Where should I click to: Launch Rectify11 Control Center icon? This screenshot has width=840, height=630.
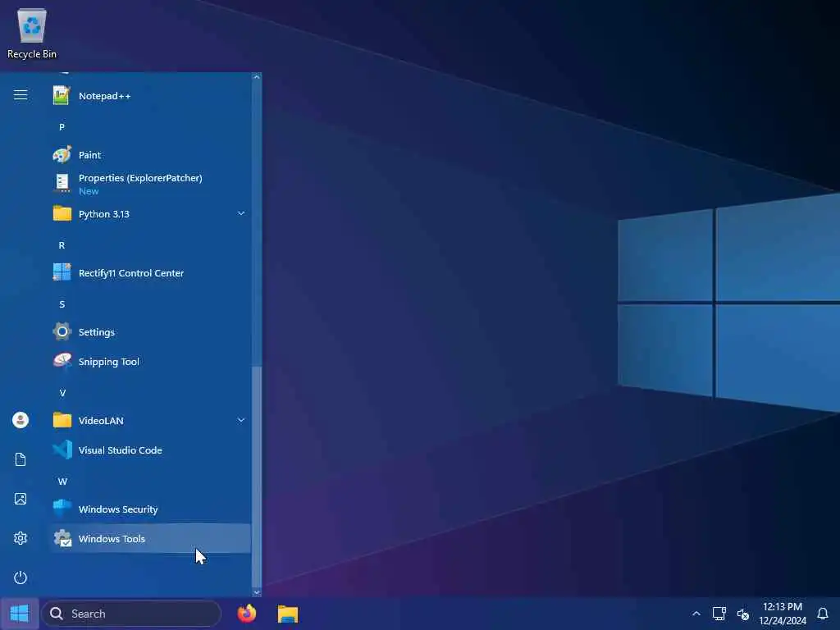62,272
